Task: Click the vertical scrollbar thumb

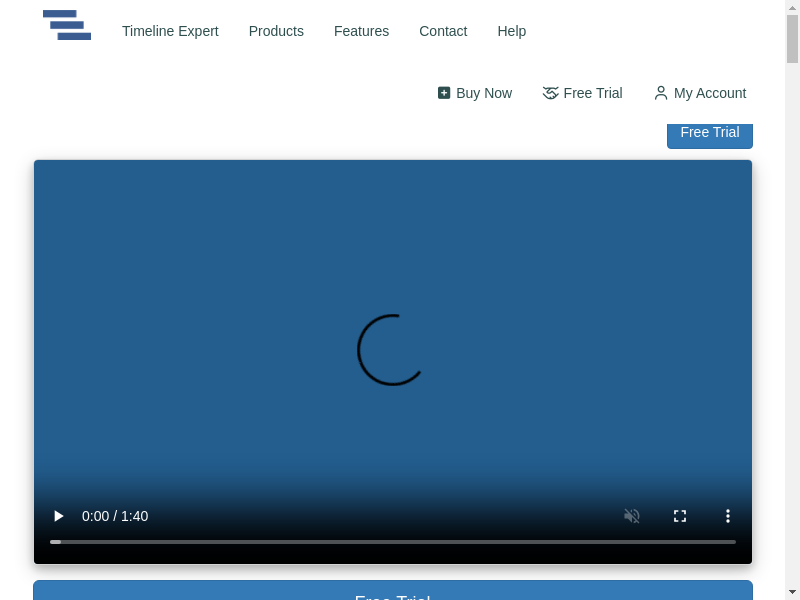Action: pyautogui.click(x=792, y=39)
